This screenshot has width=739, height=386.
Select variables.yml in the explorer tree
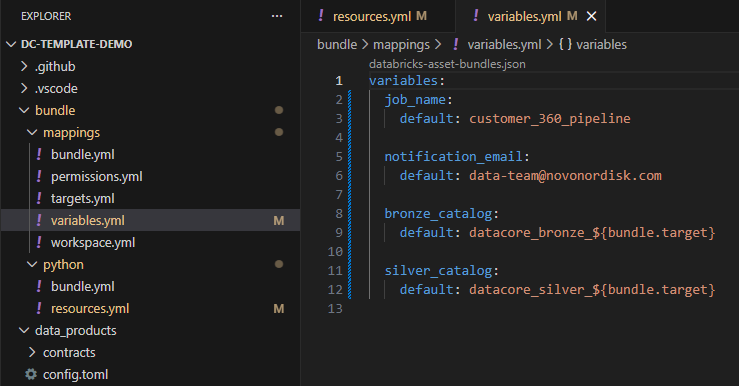[x=150, y=221]
